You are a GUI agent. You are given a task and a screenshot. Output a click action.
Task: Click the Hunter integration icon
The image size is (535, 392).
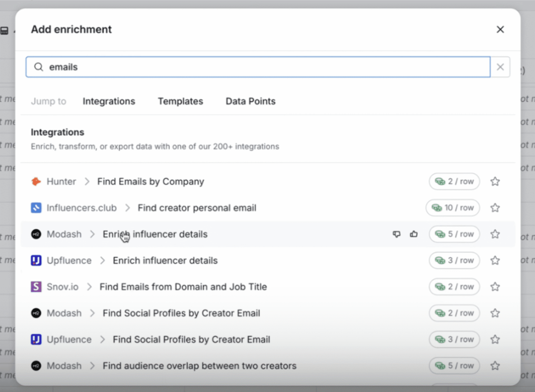pos(36,182)
